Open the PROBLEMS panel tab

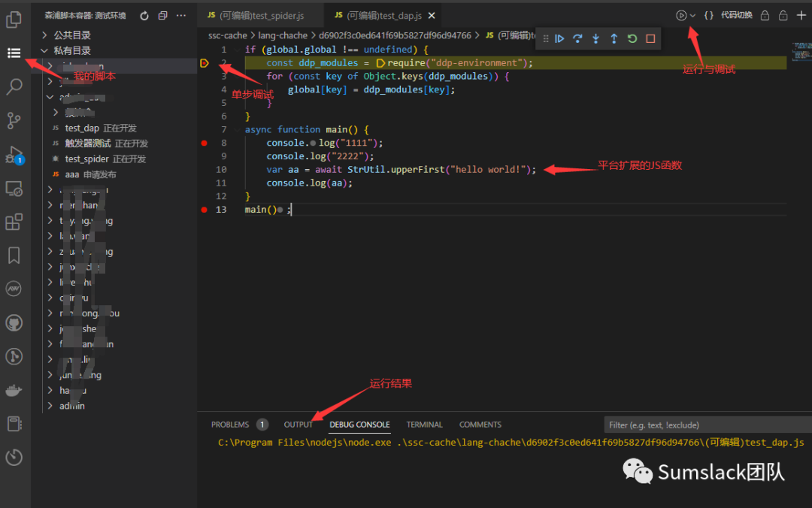[x=230, y=425]
